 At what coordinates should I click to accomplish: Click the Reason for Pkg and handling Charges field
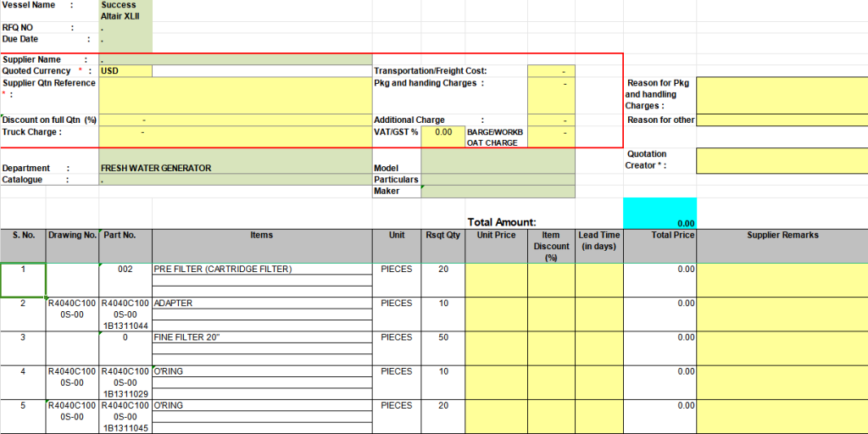[782, 94]
